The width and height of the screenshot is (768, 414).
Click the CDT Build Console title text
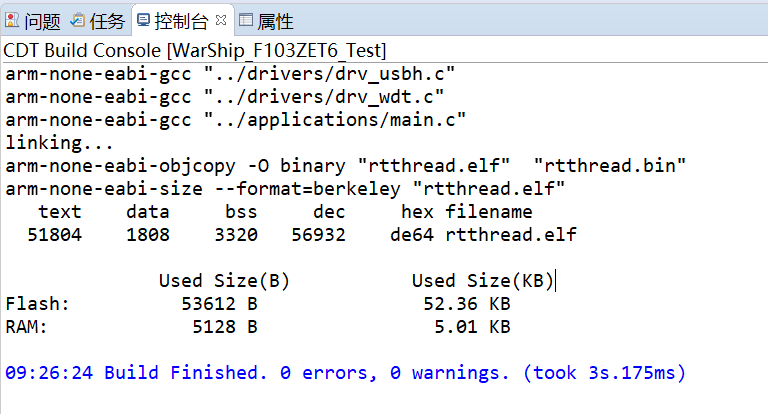coord(195,50)
